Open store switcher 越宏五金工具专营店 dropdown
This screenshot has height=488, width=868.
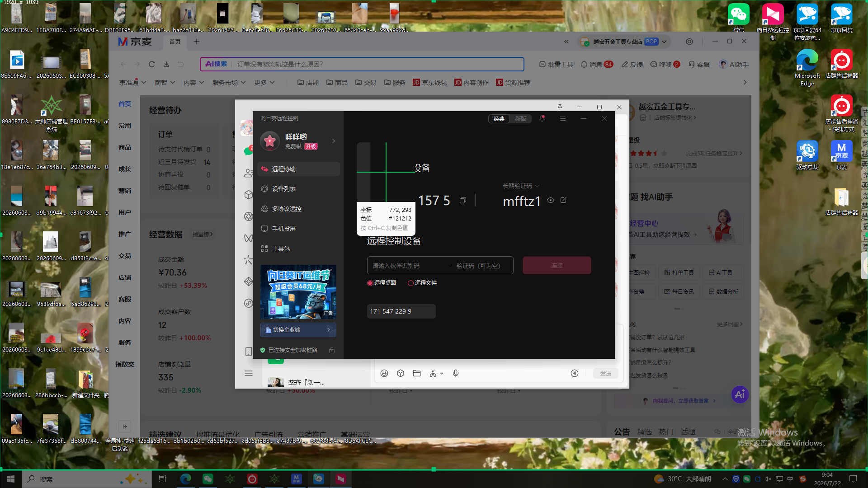click(x=624, y=42)
